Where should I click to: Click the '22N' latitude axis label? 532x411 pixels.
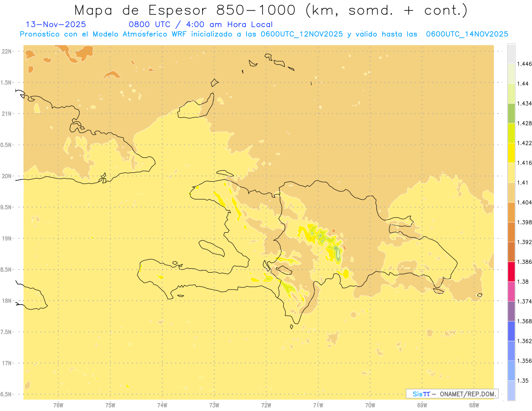coord(7,51)
